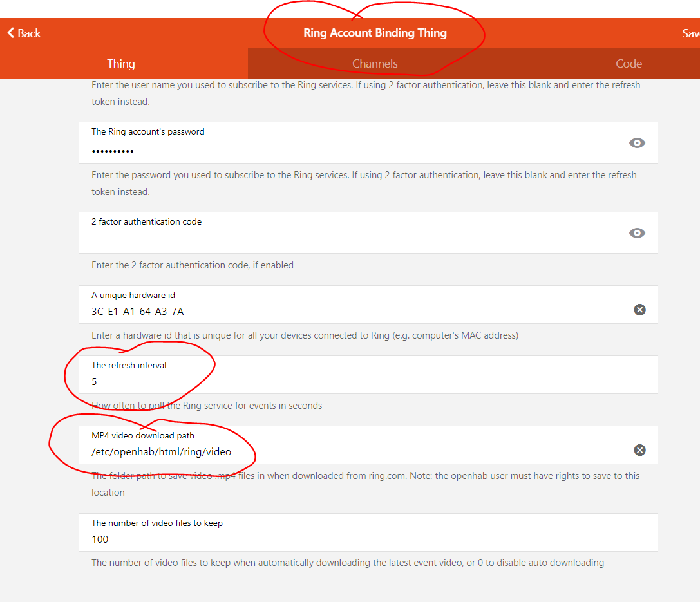
Task: Open the Channels tab
Action: click(375, 63)
